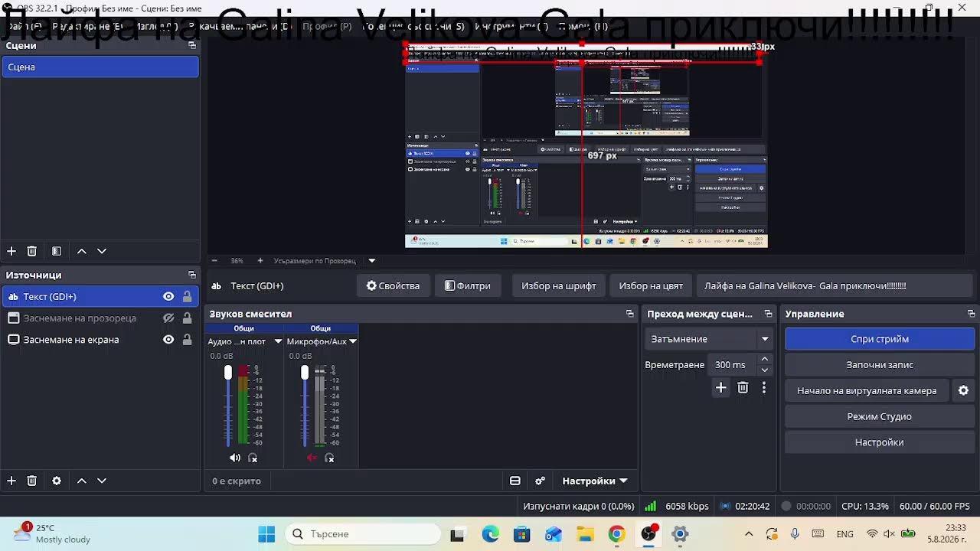The height and width of the screenshot is (551, 980).
Task: Open the Windows Start menu
Action: coord(266,534)
